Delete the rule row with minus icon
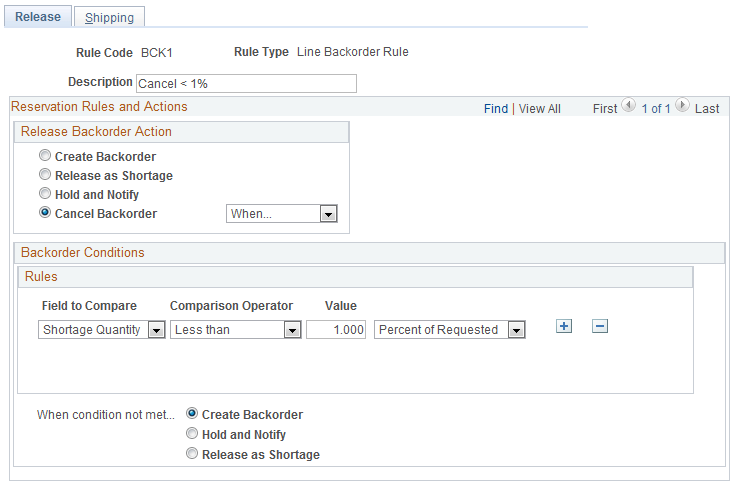This screenshot has height=490, width=739. pyautogui.click(x=600, y=326)
